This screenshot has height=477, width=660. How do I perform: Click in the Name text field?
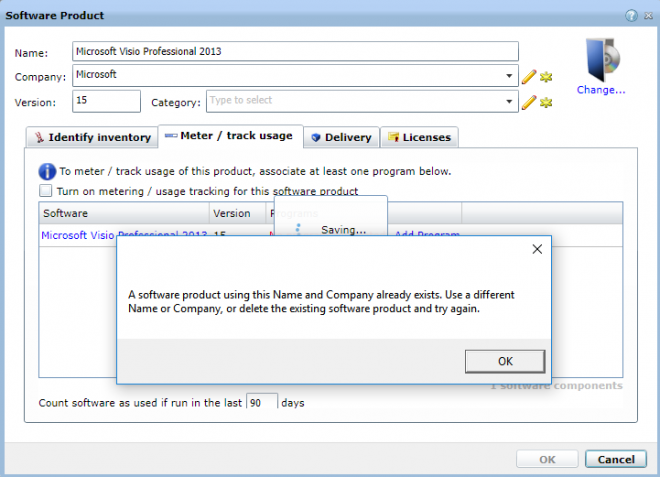[x=295, y=51]
